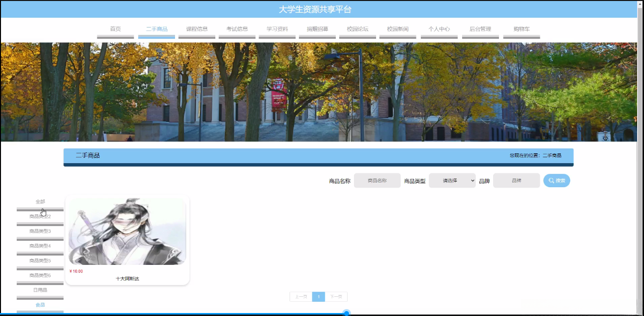
Task: Select the 食品 category
Action: (x=39, y=305)
